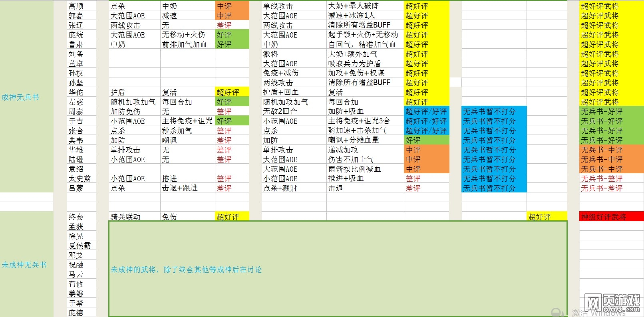Image resolution: width=644 pixels, height=317 pixels.
Task: Click the 嘲讽+分摊血量 cell
Action: point(365,140)
